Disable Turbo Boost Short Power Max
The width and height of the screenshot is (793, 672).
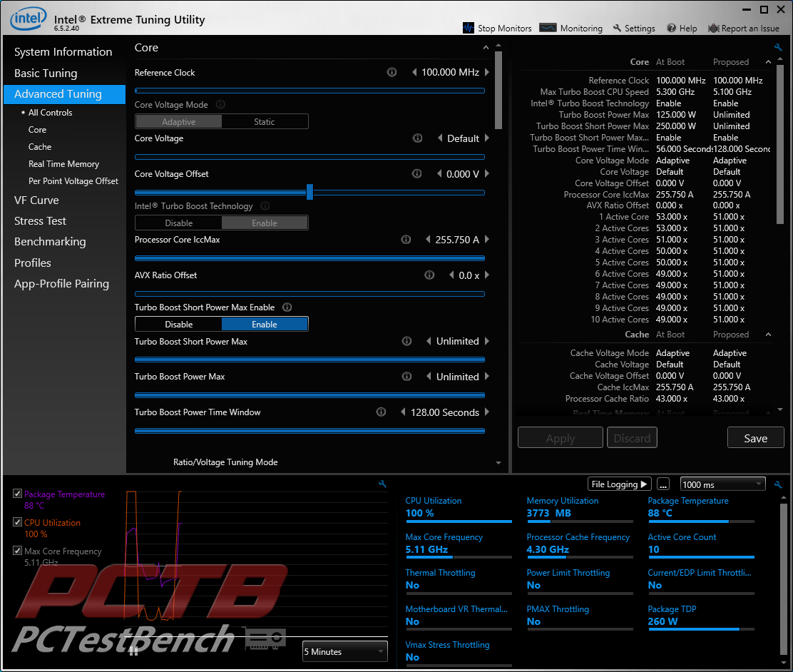click(178, 324)
